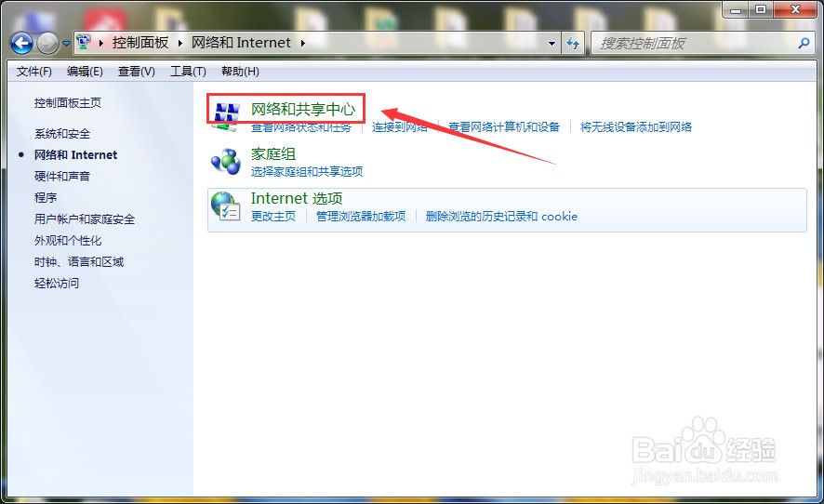Click the 网络和共享中心 icon

click(x=227, y=114)
